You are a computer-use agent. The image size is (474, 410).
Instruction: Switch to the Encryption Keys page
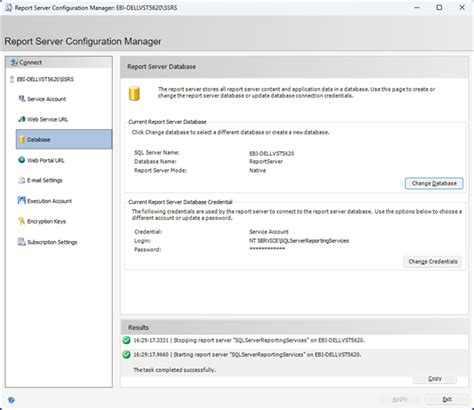[46, 221]
